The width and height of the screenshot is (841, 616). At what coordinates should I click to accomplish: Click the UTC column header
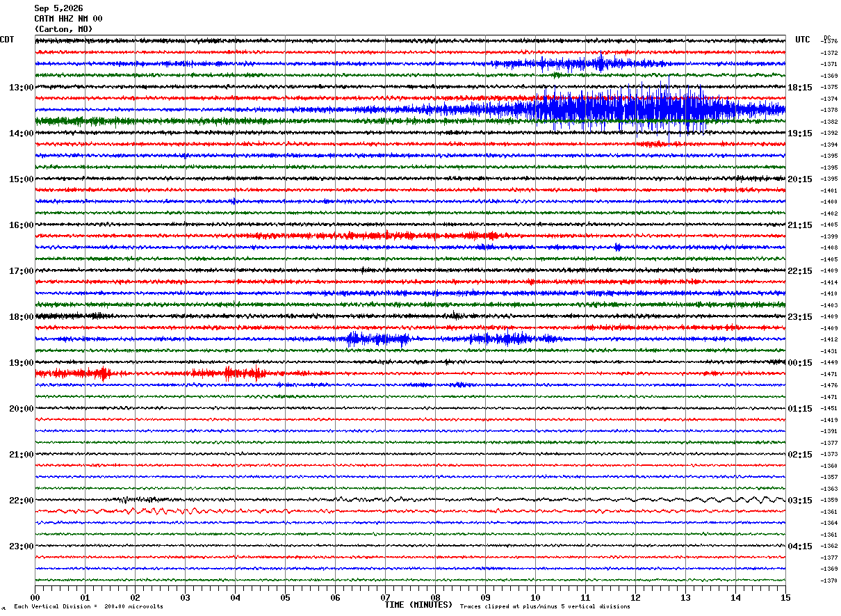pos(803,40)
